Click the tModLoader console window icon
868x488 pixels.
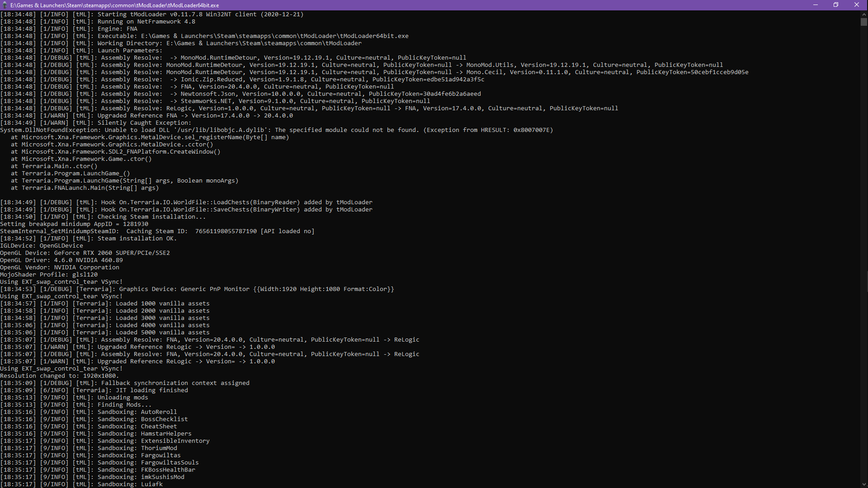click(x=5, y=5)
